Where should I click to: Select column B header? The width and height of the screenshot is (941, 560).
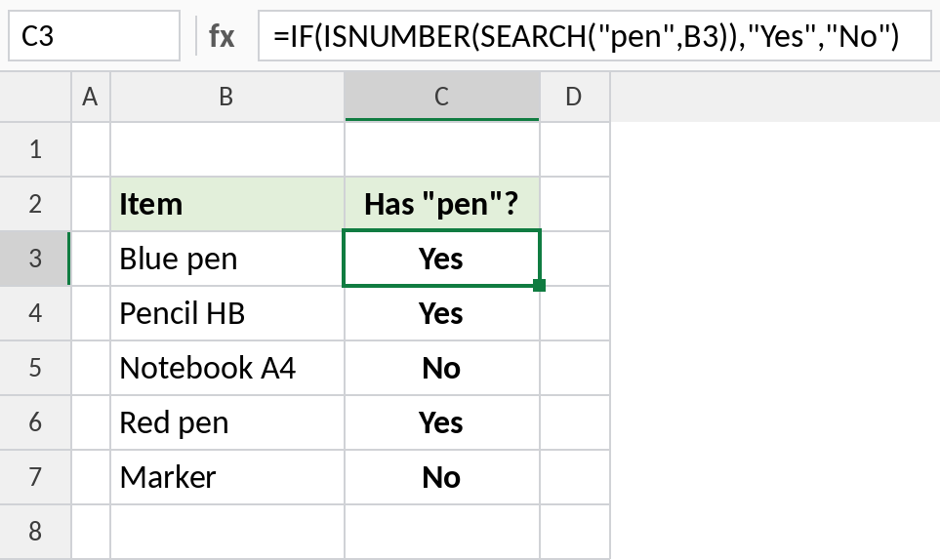[x=226, y=97]
